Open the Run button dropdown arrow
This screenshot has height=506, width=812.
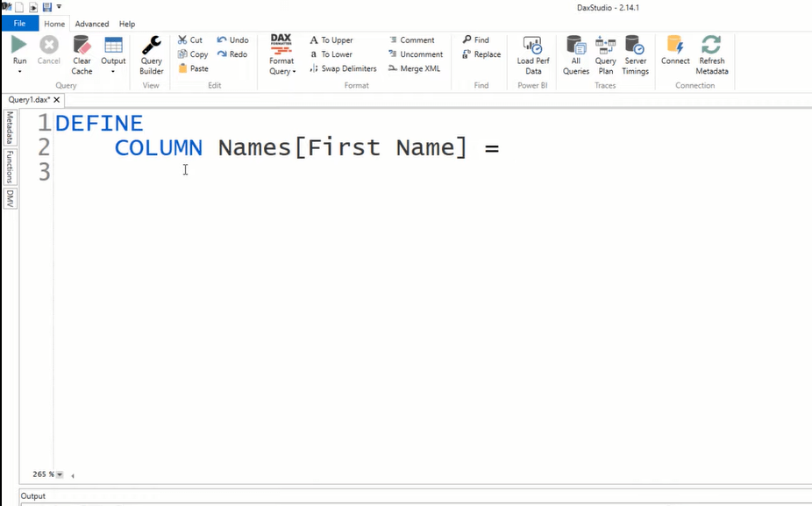click(19, 72)
